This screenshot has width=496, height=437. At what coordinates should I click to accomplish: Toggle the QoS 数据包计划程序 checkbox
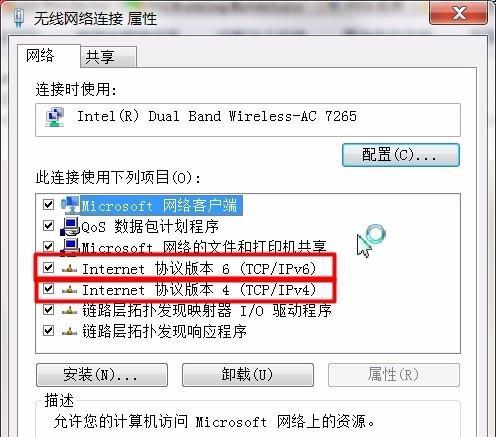49,226
